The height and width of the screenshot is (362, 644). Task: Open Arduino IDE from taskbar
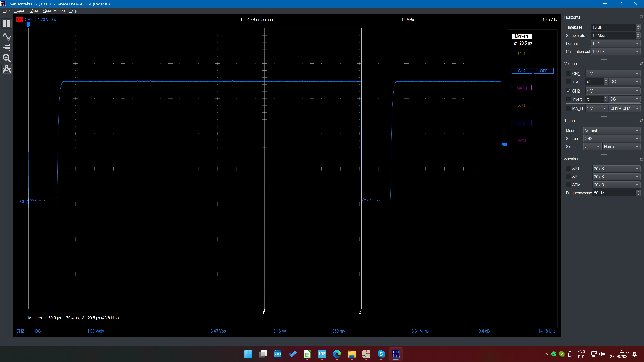(x=322, y=354)
